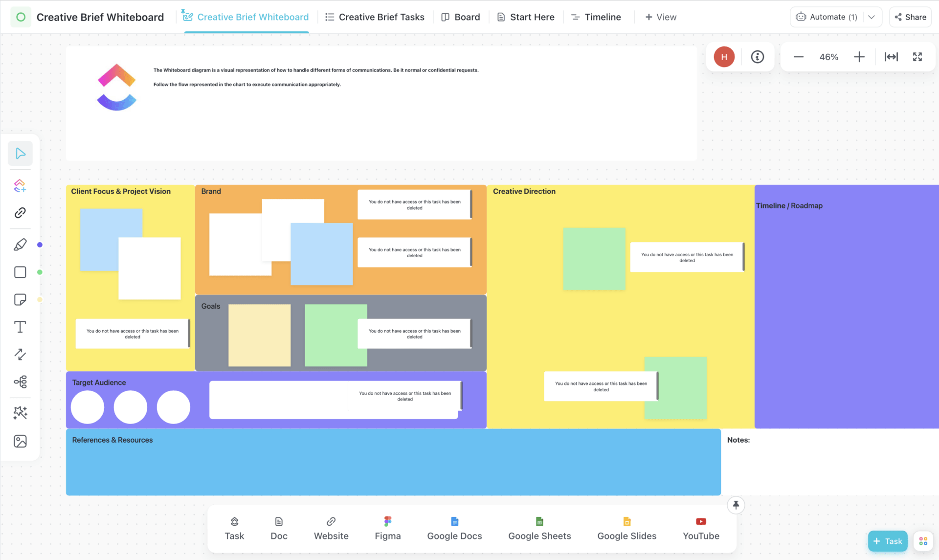Select the text tool in sidebar

(20, 327)
